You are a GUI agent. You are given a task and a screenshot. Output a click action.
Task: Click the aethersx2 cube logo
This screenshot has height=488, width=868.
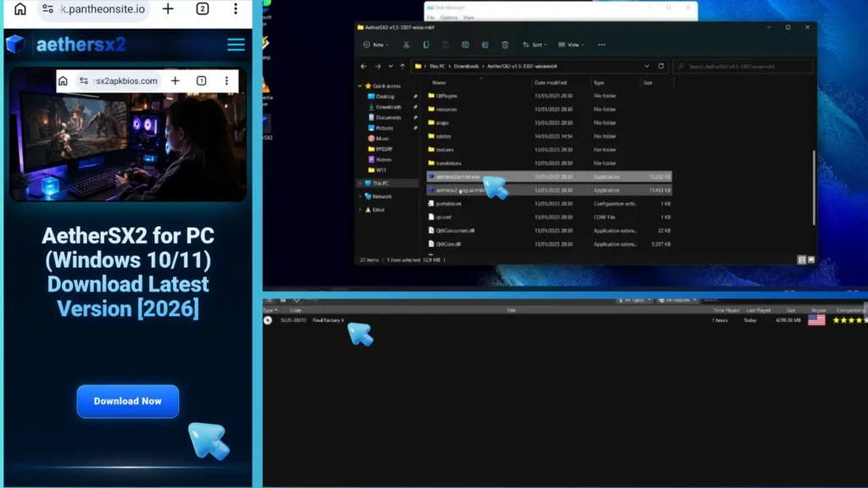click(15, 44)
